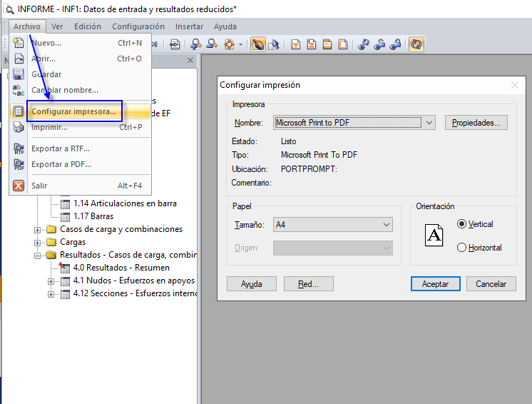Click the 'Listo' status text
Screen dimensions: 532x404
click(288, 141)
